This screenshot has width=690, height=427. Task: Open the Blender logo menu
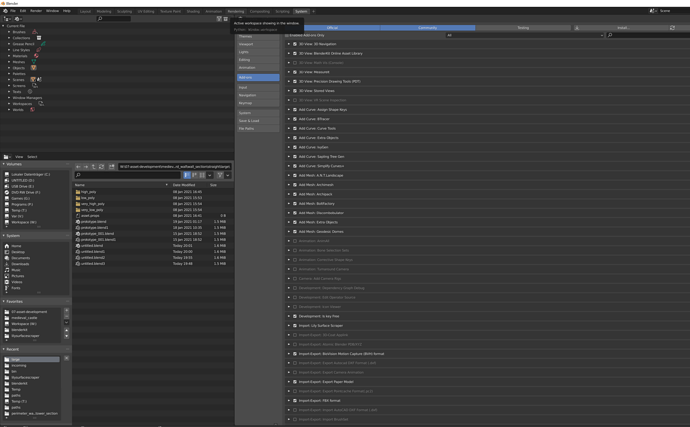click(x=5, y=11)
